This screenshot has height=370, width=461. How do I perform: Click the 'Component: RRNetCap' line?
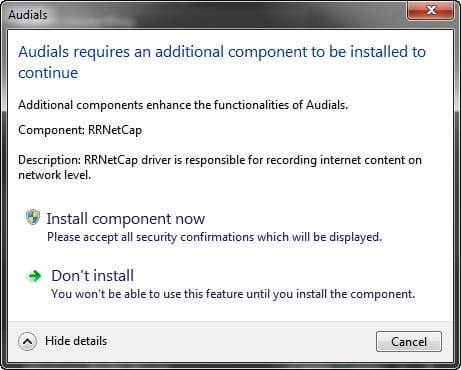click(80, 130)
